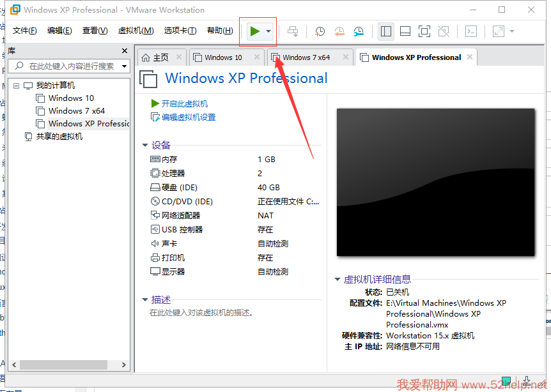
Task: Open the stretch guest dropdown arrow
Action: coord(512,31)
